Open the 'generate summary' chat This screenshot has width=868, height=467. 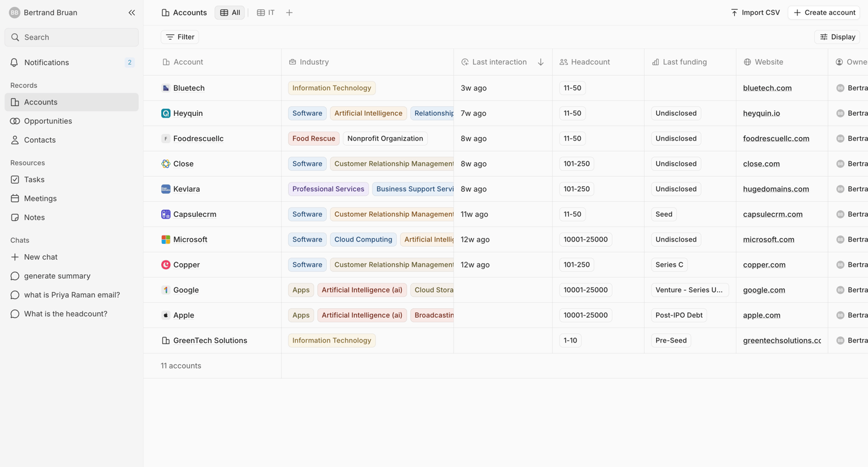click(x=72, y=276)
